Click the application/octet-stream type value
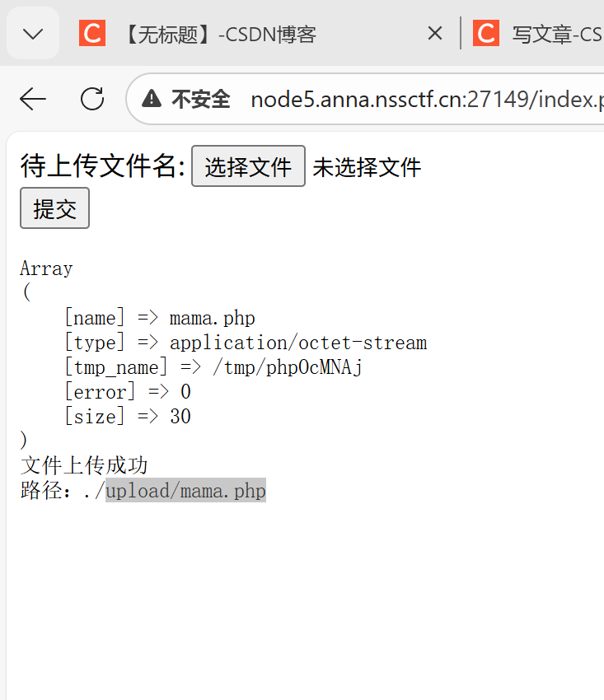 pos(298,343)
